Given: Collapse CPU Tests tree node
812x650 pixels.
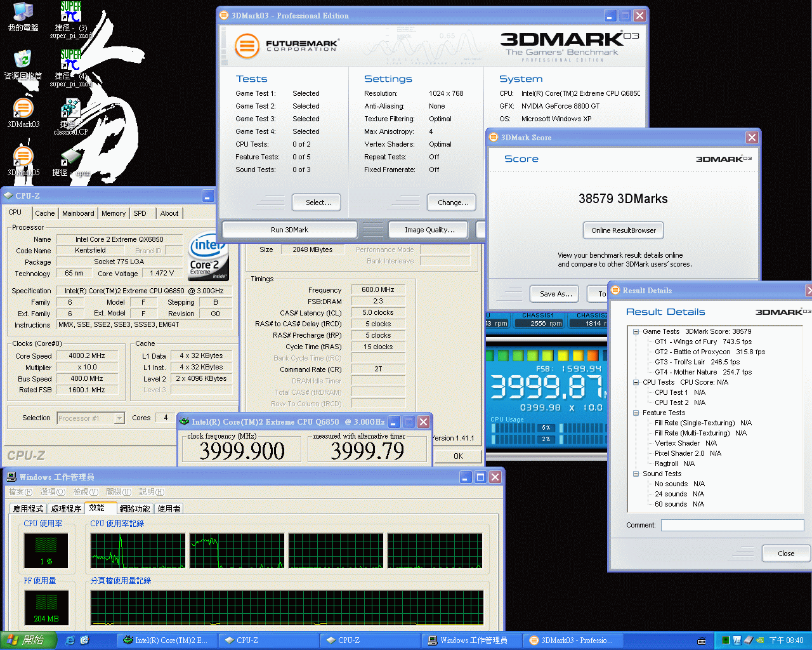Looking at the screenshot, I should pos(636,382).
